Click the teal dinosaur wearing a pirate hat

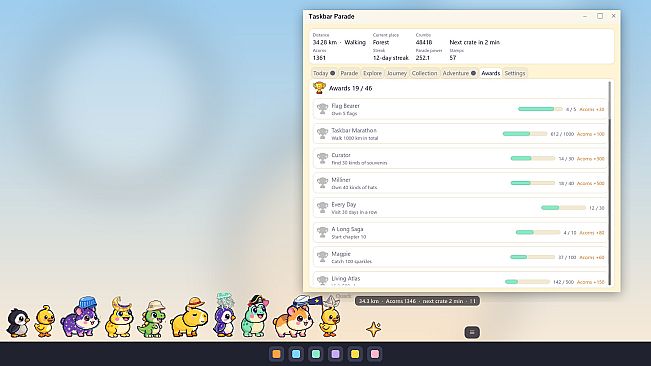point(255,316)
